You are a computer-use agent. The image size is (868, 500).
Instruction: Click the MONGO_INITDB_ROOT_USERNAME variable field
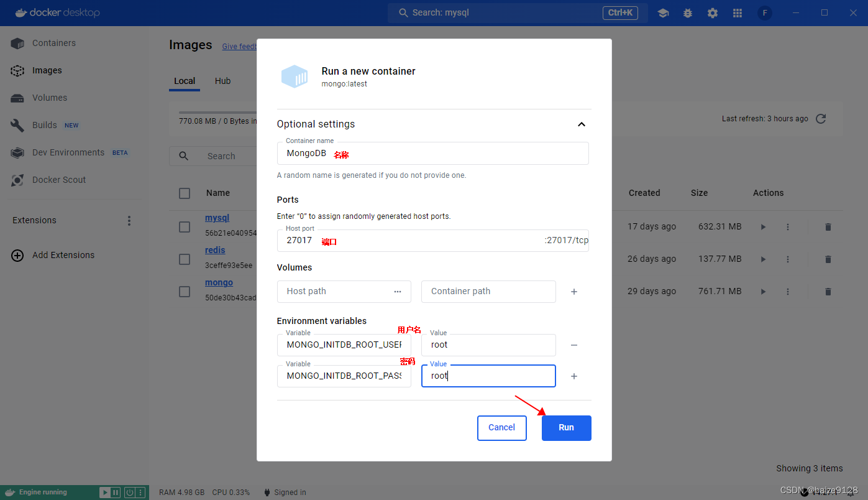(344, 345)
